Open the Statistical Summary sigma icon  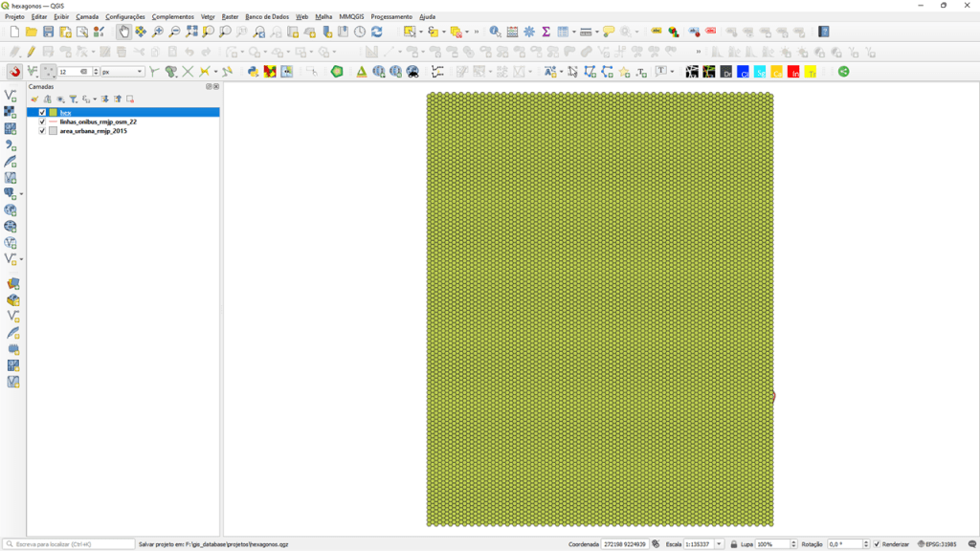coord(546,32)
